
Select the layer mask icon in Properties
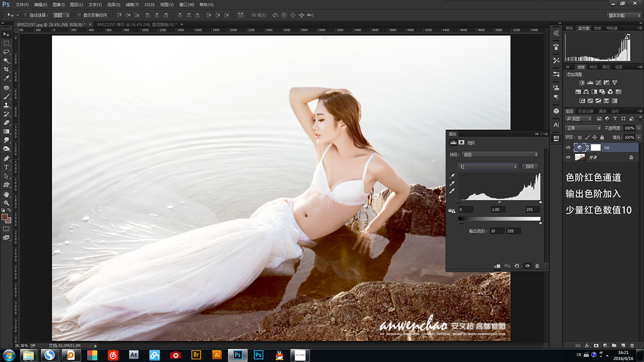tap(461, 143)
